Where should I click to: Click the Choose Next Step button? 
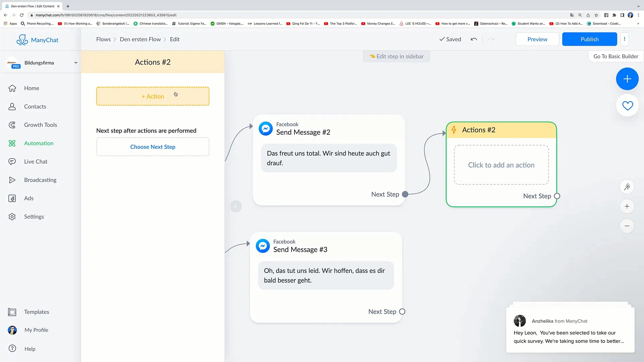click(153, 146)
